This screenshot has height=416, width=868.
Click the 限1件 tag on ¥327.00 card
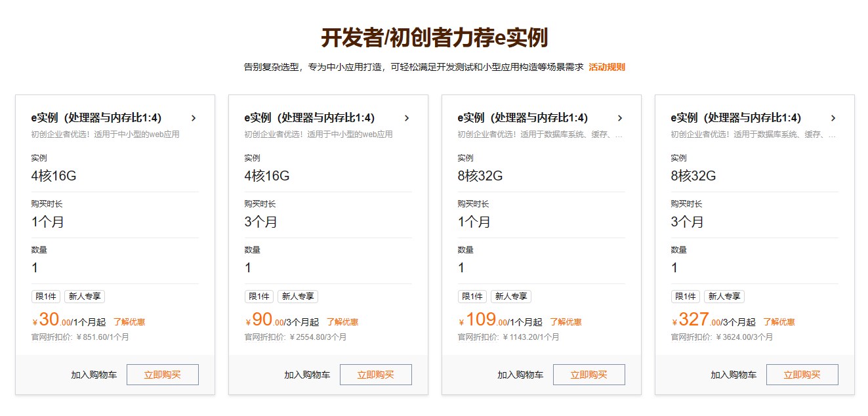pos(685,297)
